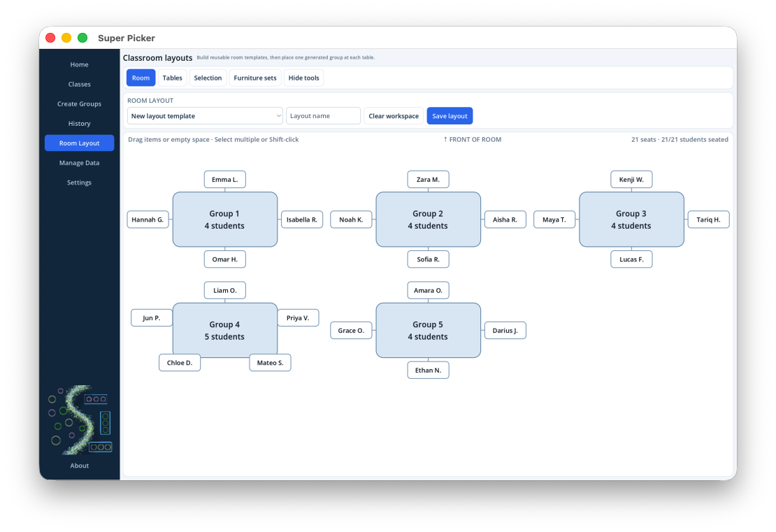
Task: Open Manage Data in the sidebar
Action: click(79, 163)
